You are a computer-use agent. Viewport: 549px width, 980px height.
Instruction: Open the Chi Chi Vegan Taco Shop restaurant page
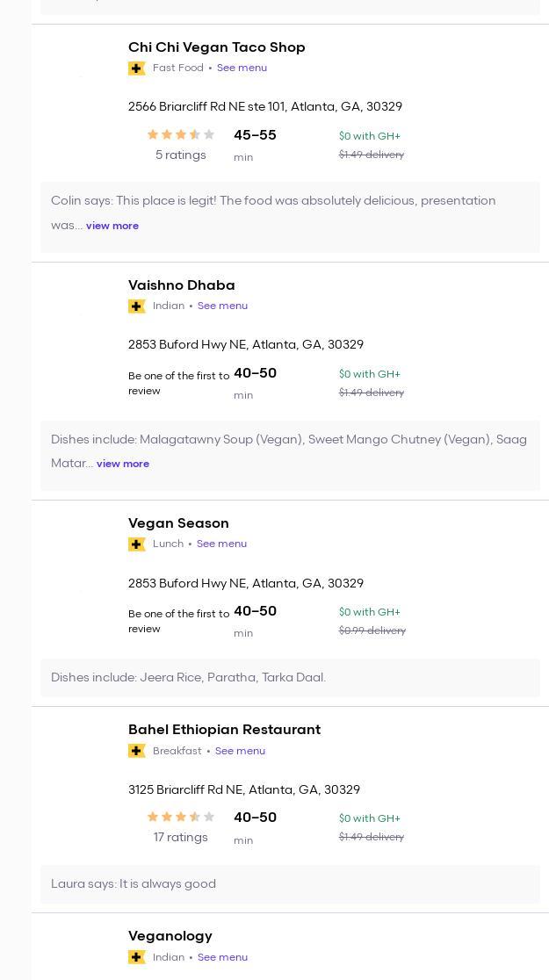coord(216,47)
